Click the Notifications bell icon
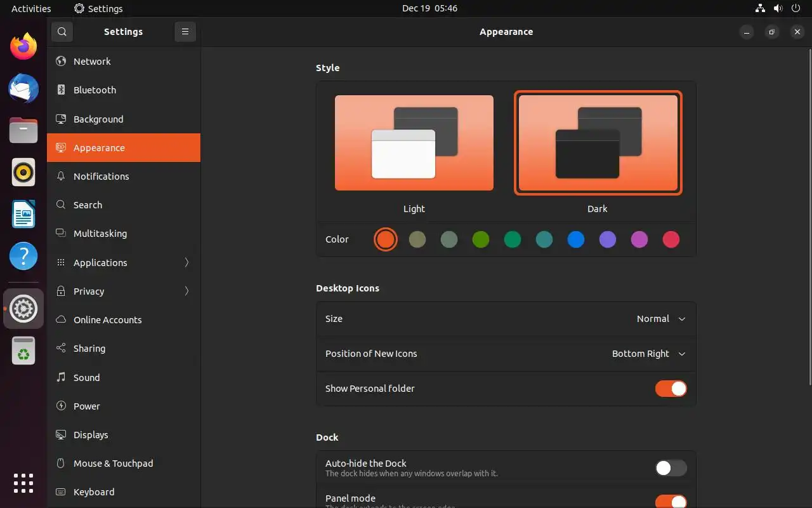Image resolution: width=812 pixels, height=508 pixels. [x=61, y=176]
